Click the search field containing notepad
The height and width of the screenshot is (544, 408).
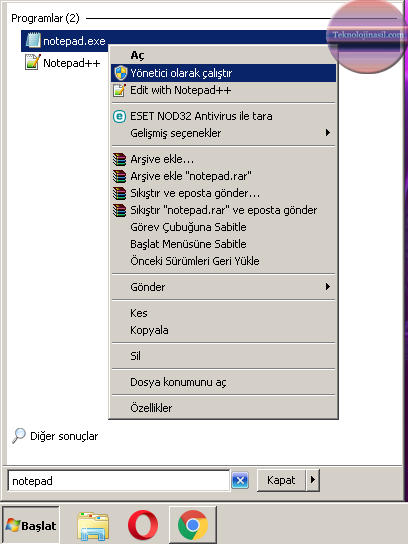(x=119, y=481)
